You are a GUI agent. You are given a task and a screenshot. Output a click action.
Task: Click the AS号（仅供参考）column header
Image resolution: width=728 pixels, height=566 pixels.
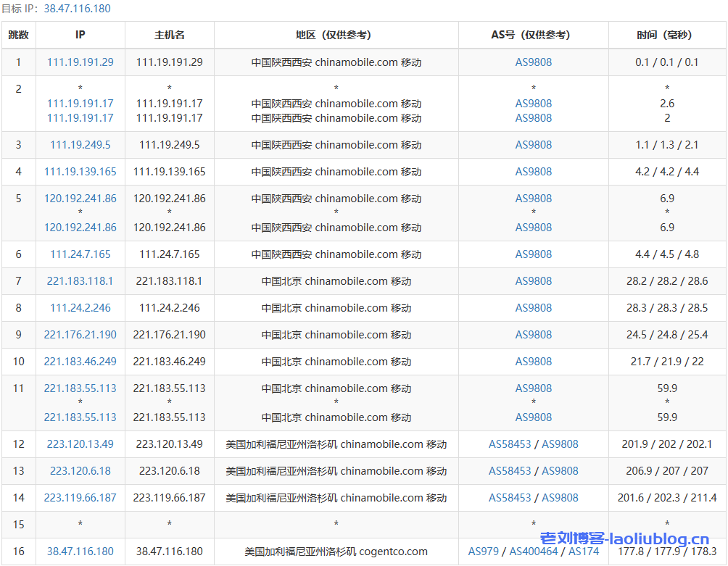coord(534,35)
